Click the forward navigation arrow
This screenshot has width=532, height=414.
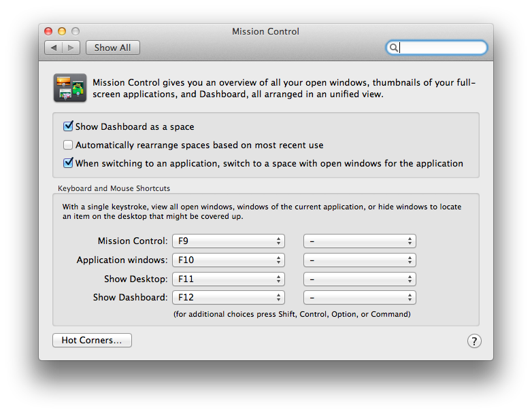click(71, 48)
